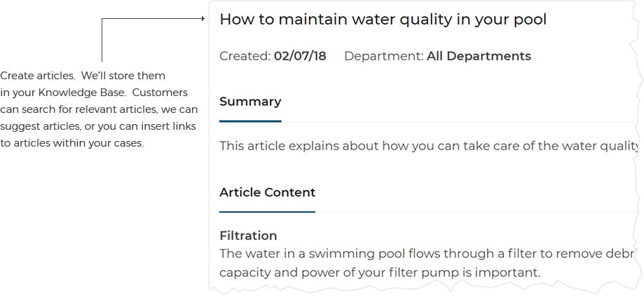Click the 'Created:' label
Viewport: 644px width, 296px height.
245,56
